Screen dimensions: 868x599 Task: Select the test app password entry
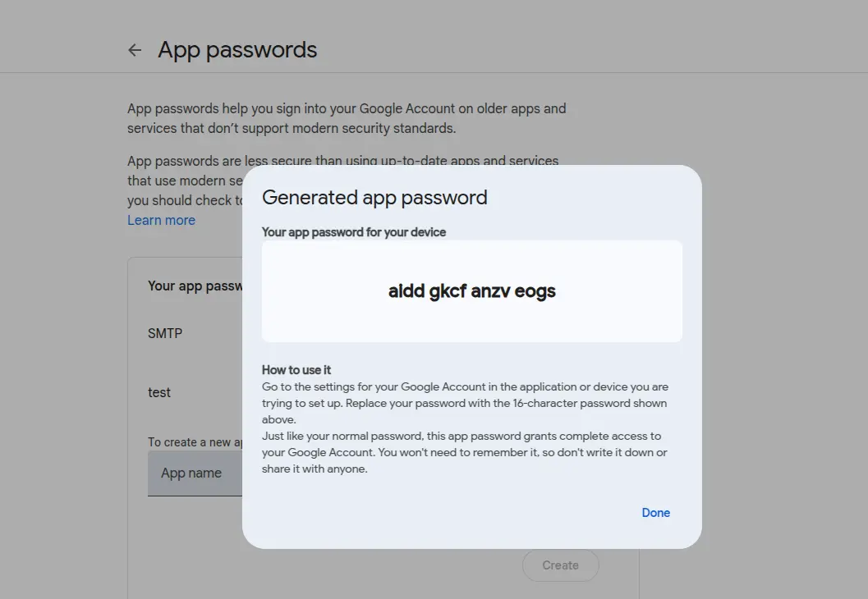tap(159, 392)
